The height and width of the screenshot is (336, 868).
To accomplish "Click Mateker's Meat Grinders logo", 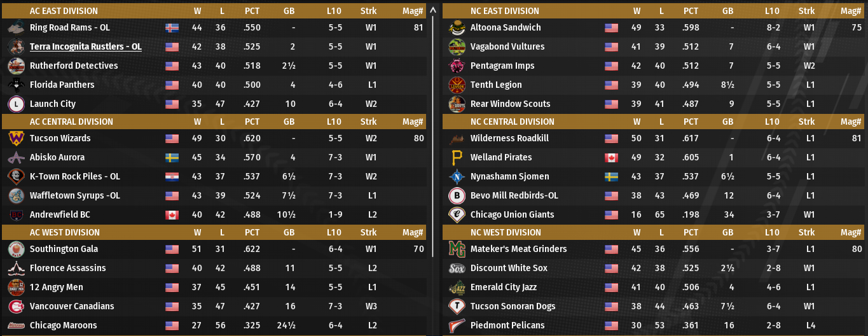I will pyautogui.click(x=457, y=249).
